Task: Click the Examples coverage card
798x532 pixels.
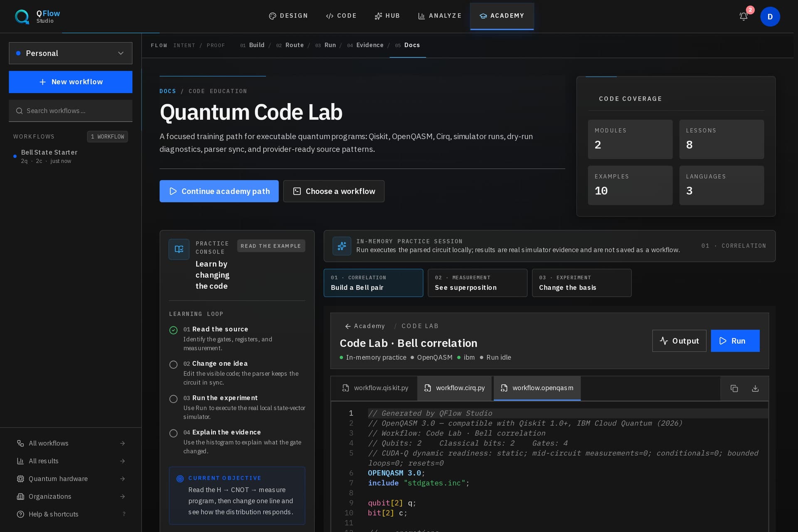Action: click(x=630, y=185)
